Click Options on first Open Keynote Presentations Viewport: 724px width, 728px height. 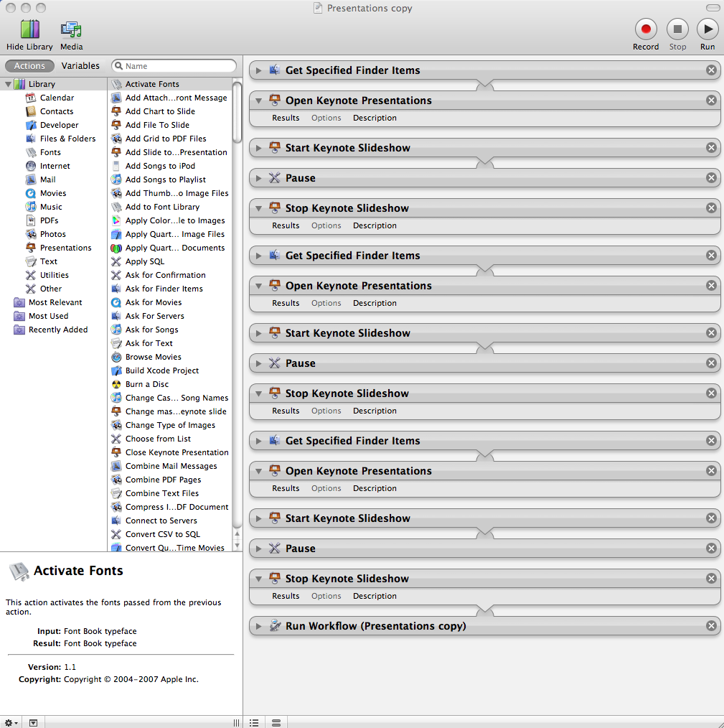pyautogui.click(x=326, y=118)
